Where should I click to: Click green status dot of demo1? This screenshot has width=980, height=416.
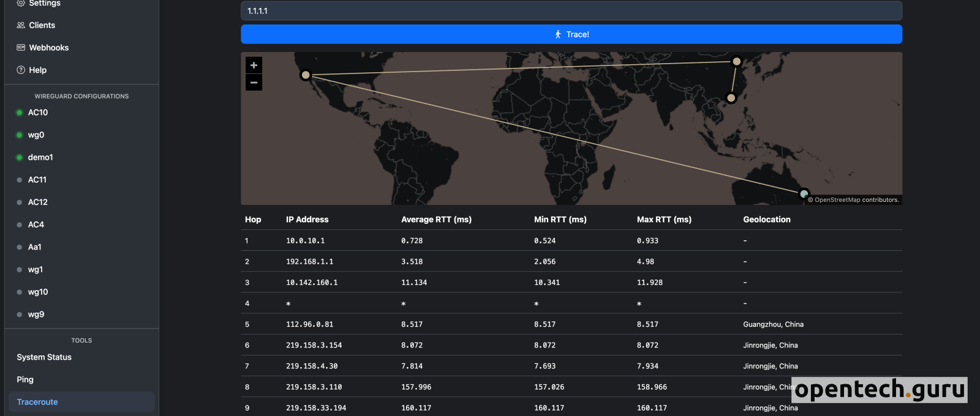coord(20,157)
